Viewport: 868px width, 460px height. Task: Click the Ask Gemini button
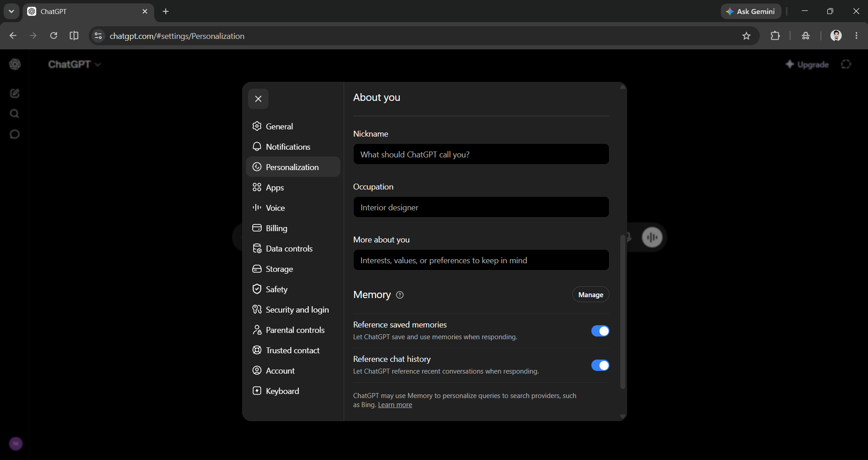pos(751,11)
